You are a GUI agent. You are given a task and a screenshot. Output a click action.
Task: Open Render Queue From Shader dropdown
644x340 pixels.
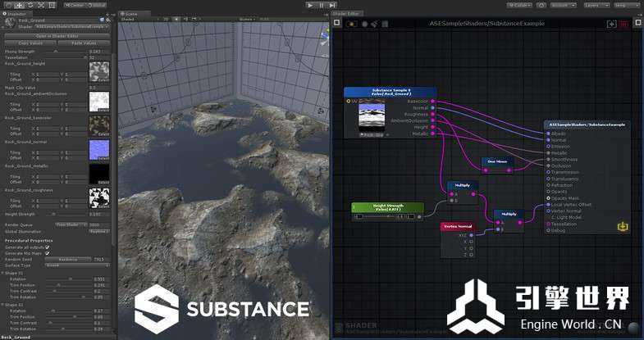tap(71, 224)
